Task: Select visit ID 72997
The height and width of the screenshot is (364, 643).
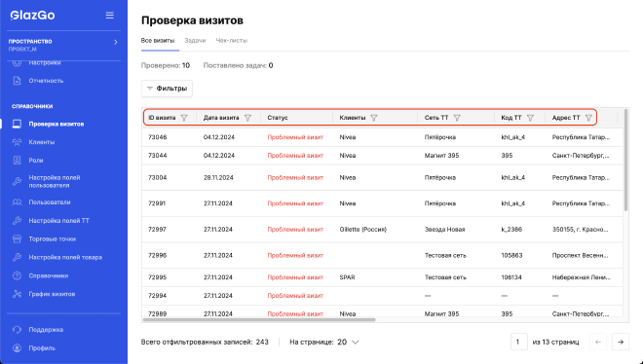Action: point(157,230)
